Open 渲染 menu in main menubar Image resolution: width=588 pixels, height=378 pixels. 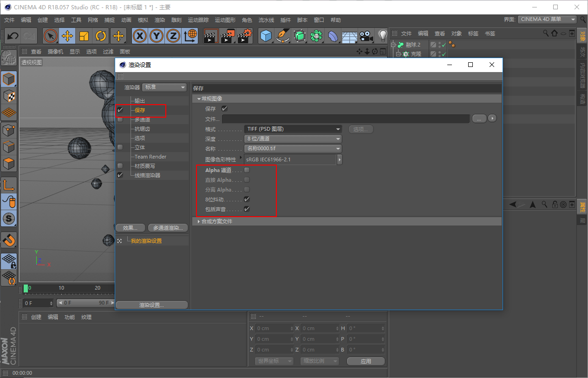point(160,20)
